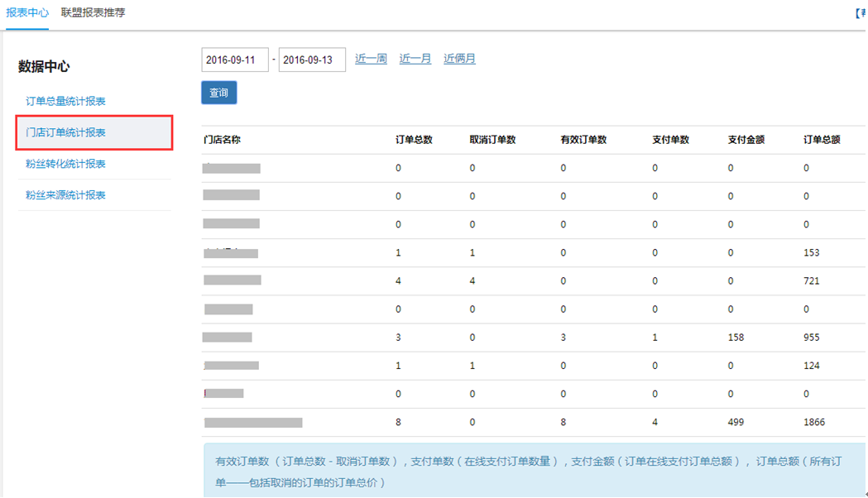The height and width of the screenshot is (498, 868).
Task: Click the 1866 order total cell
Action: pos(813,423)
